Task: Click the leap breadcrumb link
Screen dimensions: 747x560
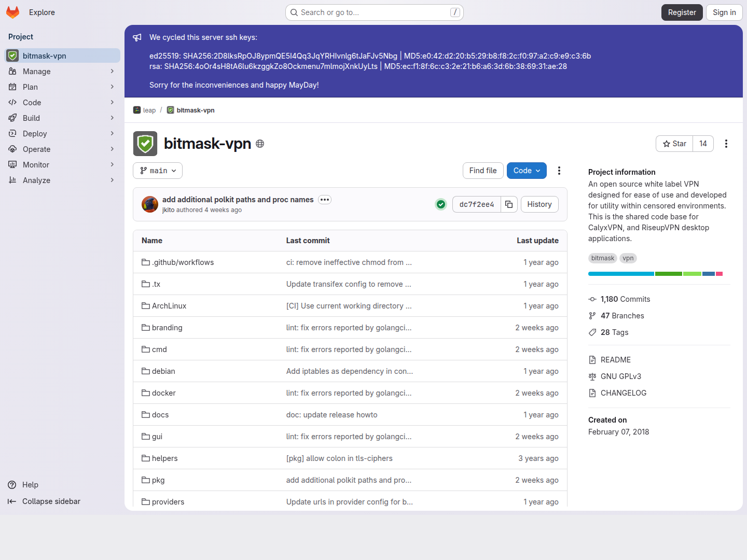Action: [149, 110]
